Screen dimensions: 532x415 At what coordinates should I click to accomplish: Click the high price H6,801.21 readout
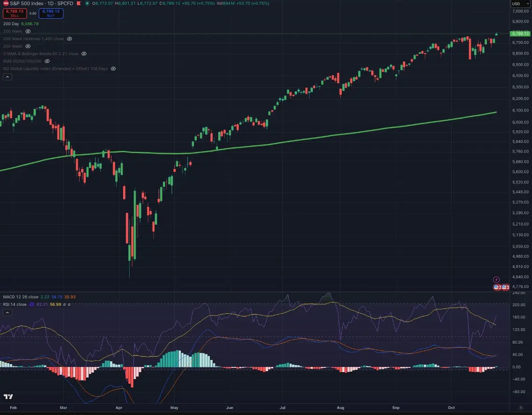click(125, 3)
